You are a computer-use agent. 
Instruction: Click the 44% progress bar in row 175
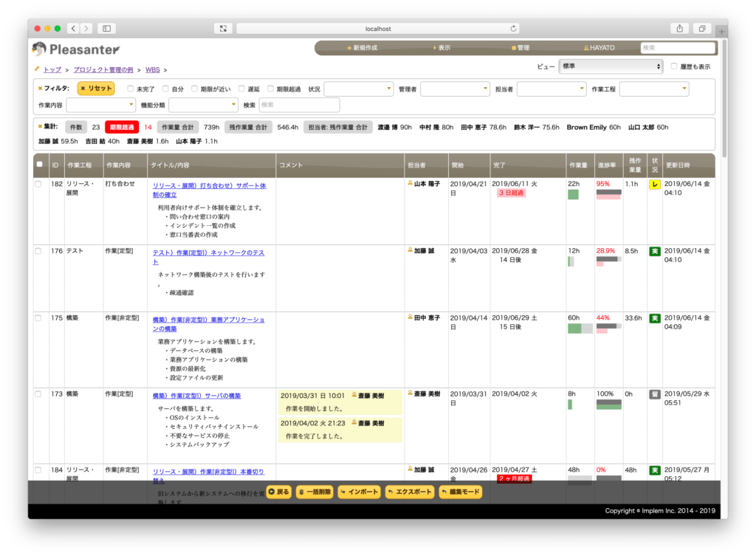pos(608,329)
